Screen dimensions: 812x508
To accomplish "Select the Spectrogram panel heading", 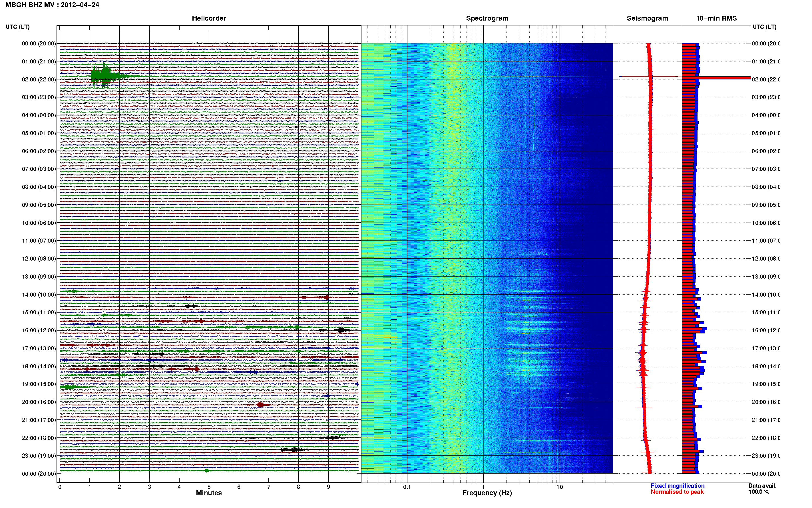I will [x=487, y=18].
